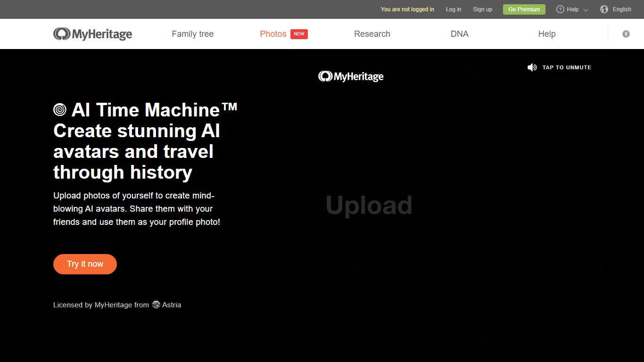
Task: Click the Try it now button
Action: click(x=85, y=264)
